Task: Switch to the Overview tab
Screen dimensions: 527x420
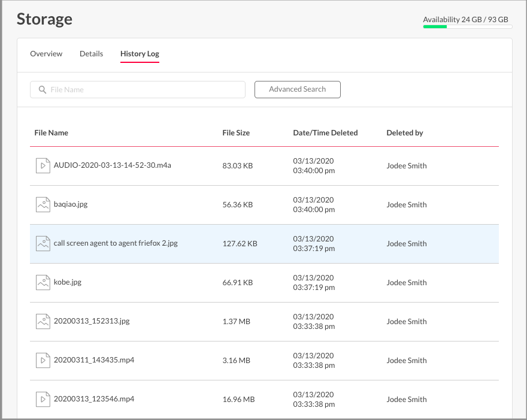Action: [x=46, y=54]
